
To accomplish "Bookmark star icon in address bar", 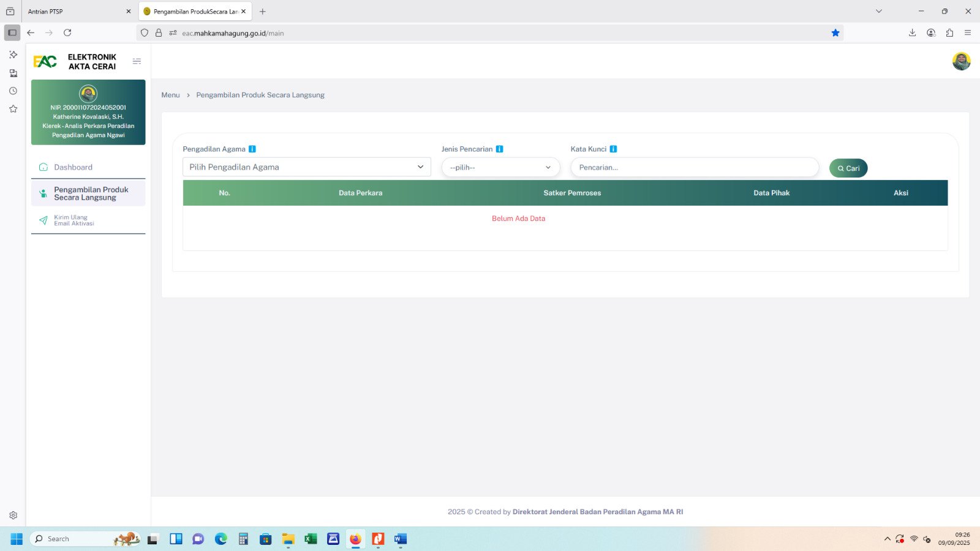I will tap(835, 33).
